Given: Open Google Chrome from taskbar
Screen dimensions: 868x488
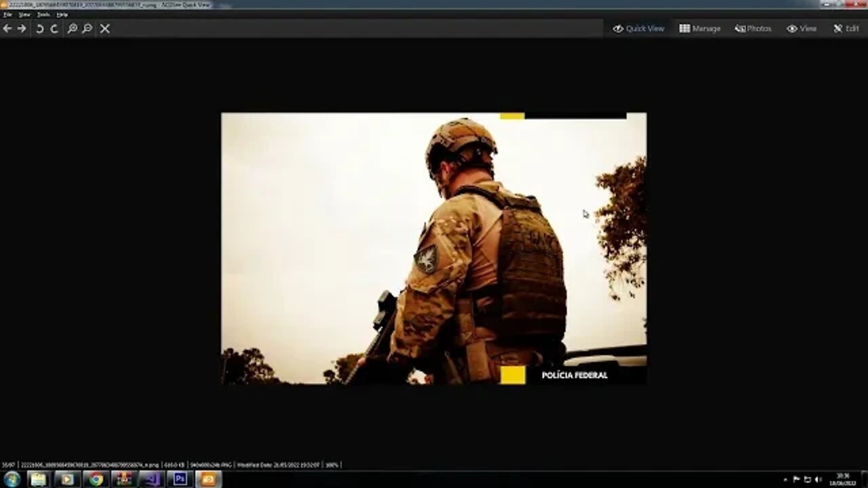Looking at the screenshot, I should (x=96, y=479).
